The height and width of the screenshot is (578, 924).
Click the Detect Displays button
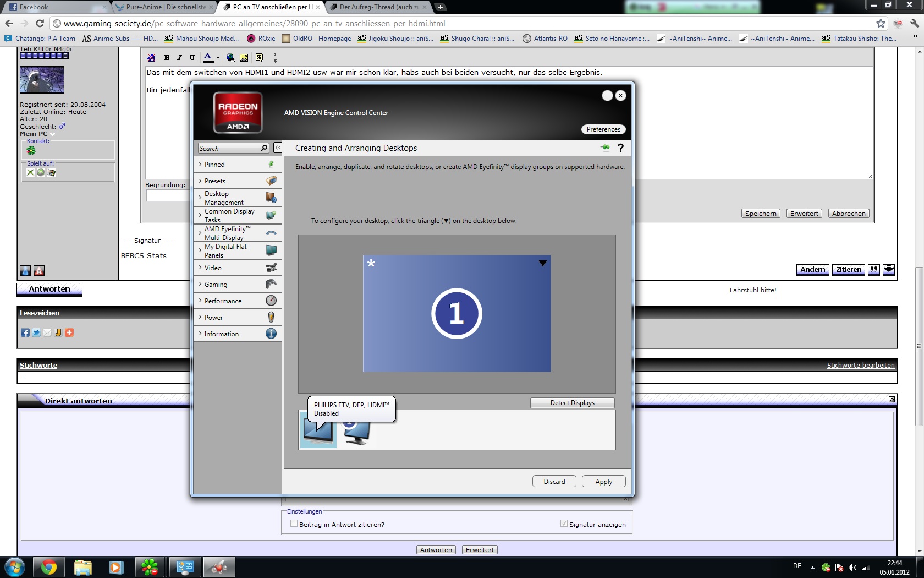click(572, 403)
